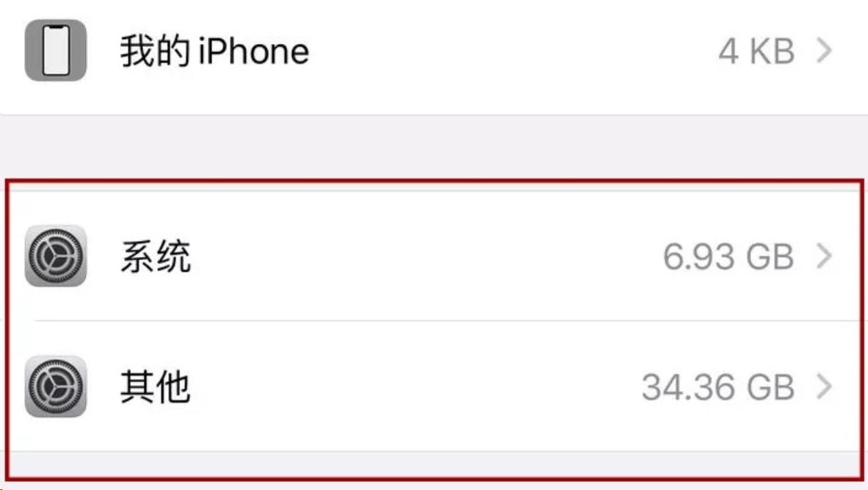Open the 我的 iPhone storage details
Screen dimensions: 868x490
433,49
